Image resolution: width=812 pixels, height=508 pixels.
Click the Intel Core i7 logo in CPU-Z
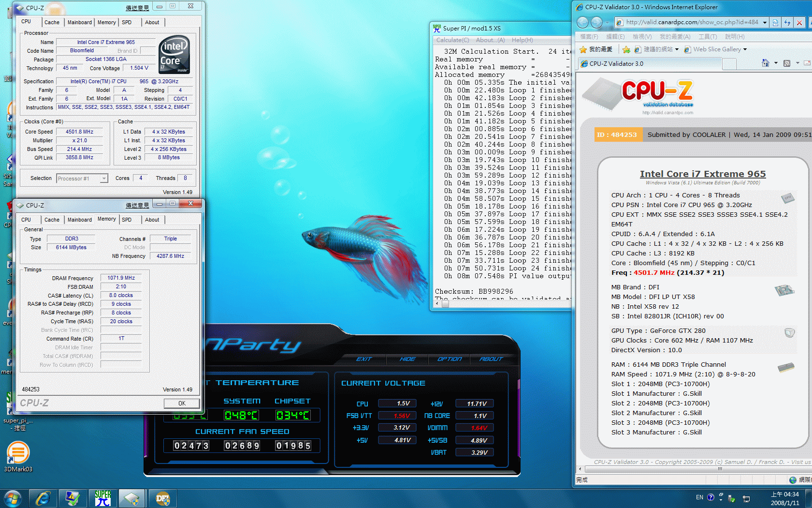click(174, 54)
